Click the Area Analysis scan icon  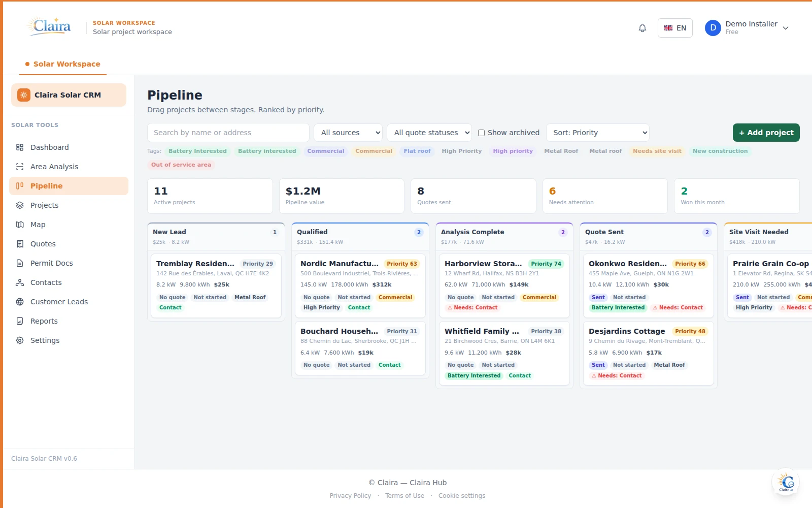[x=20, y=167]
